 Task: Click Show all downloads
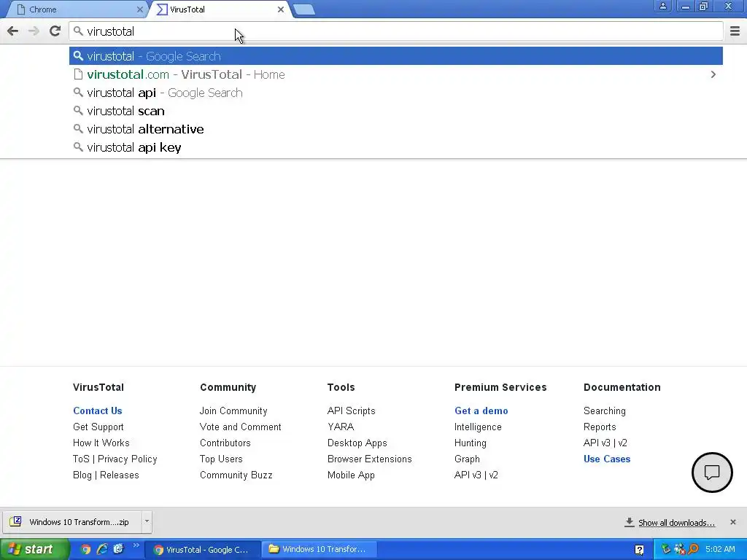pos(670,522)
